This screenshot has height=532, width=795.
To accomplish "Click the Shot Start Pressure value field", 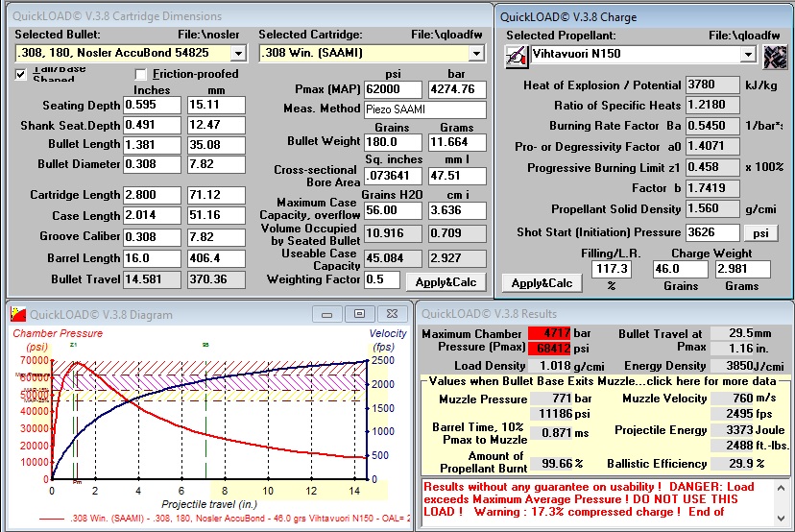I will click(x=712, y=232).
